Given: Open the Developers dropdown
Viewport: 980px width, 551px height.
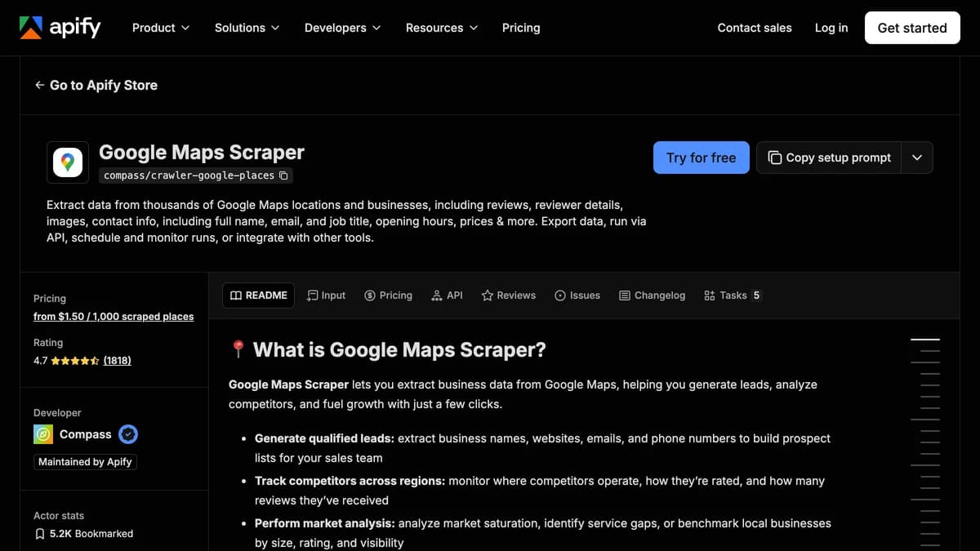Looking at the screenshot, I should coord(343,28).
